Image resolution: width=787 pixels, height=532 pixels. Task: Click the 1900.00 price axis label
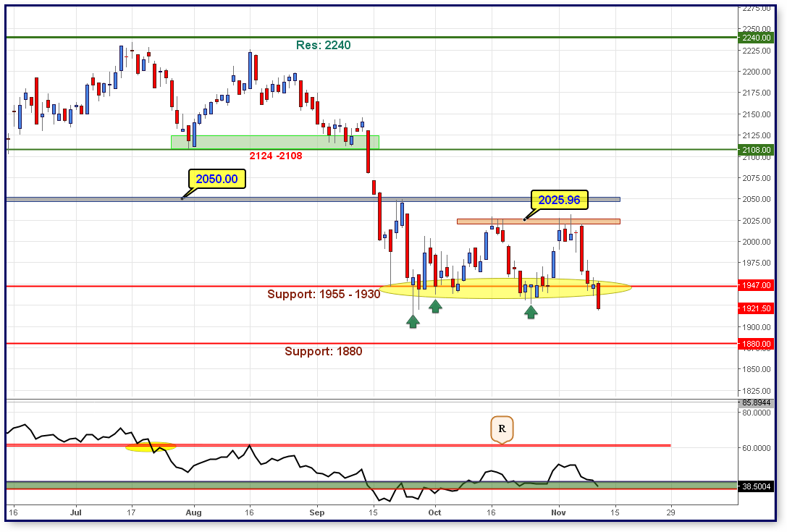click(x=757, y=327)
